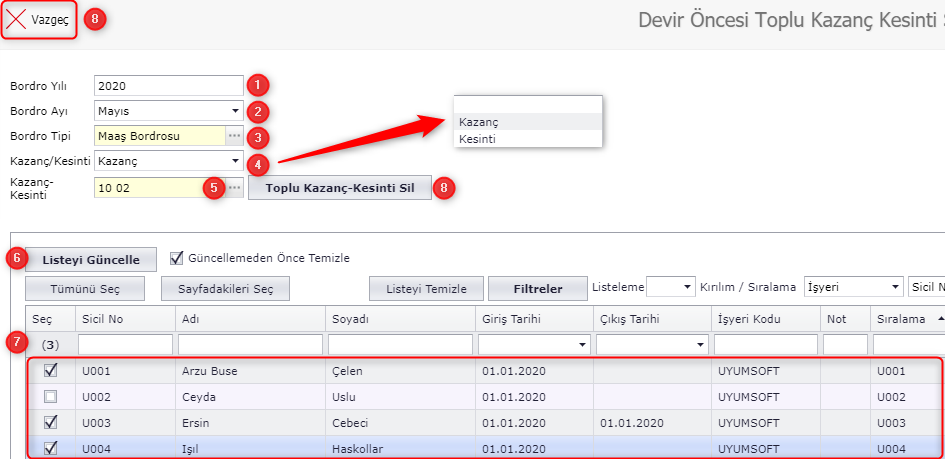Open Bordro Tipi lookup ellipsis button
Image resolution: width=945 pixels, height=459 pixels.
[234, 136]
